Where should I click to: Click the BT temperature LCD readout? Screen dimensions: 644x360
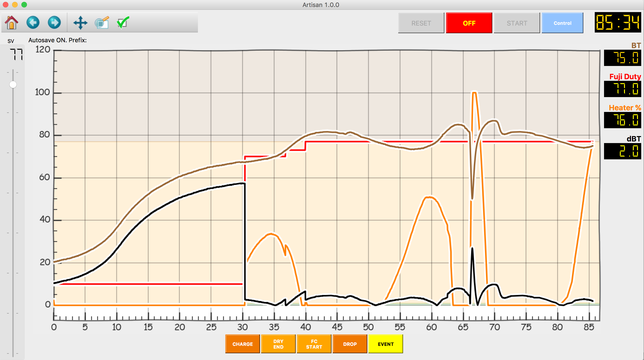pos(622,58)
